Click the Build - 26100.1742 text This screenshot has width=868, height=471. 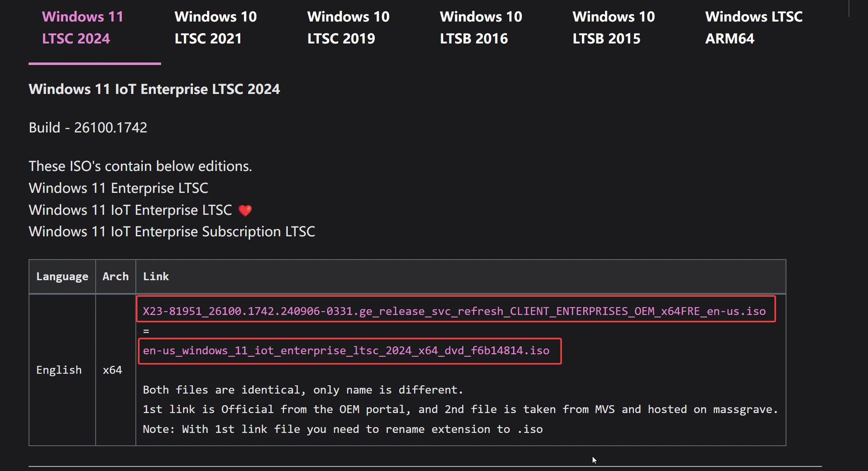pos(88,127)
